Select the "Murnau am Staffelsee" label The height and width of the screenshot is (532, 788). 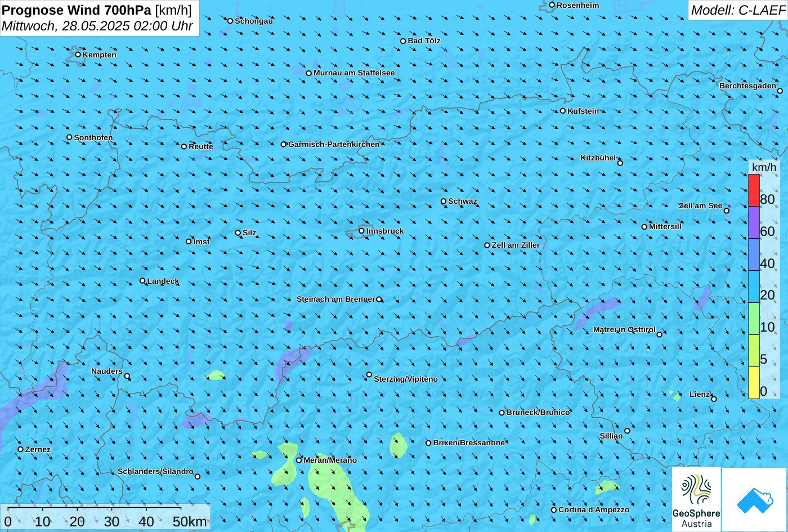(354, 73)
